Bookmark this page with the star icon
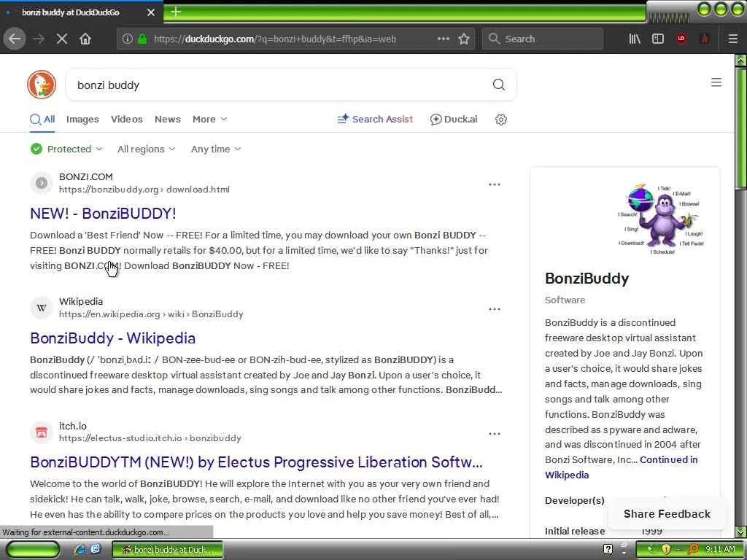 pos(463,39)
